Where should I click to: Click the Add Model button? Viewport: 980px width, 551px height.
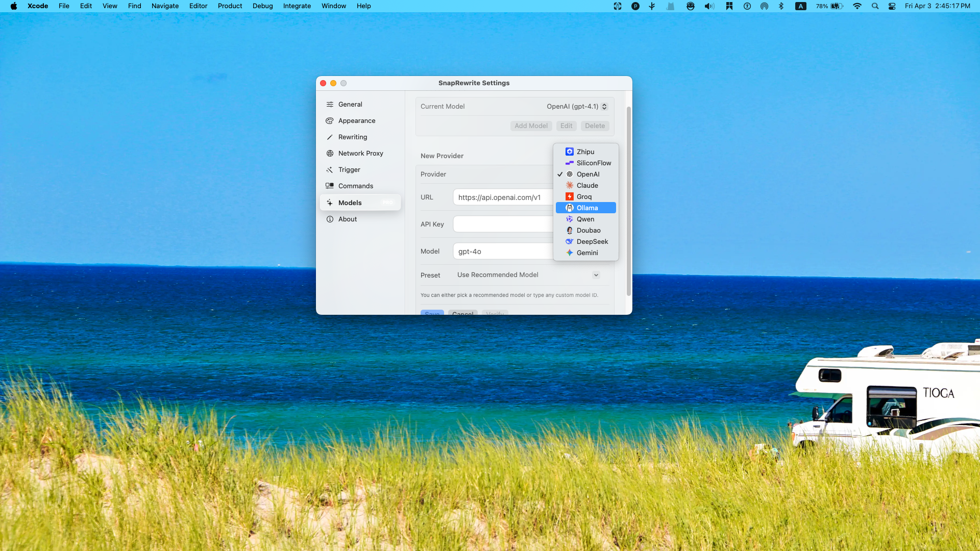click(x=531, y=126)
